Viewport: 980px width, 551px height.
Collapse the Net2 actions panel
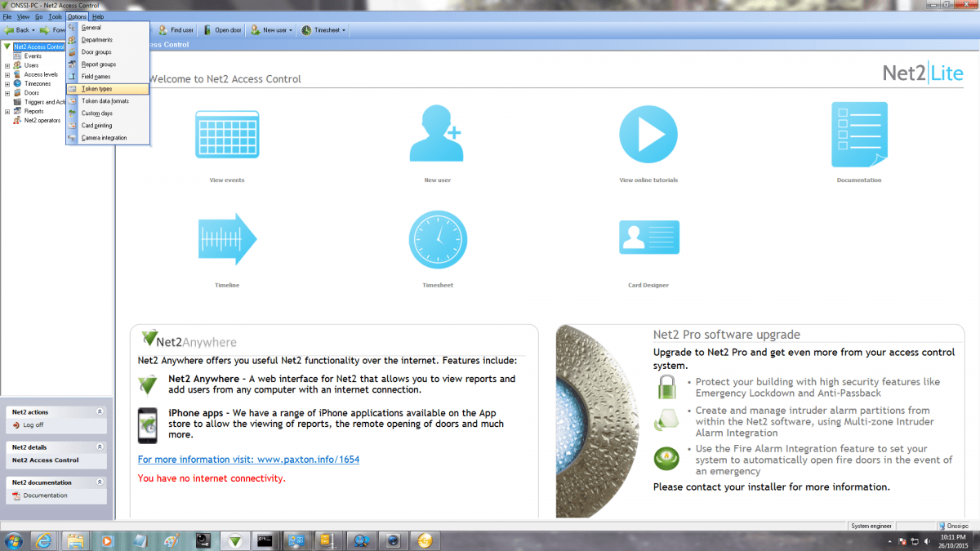coord(101,411)
